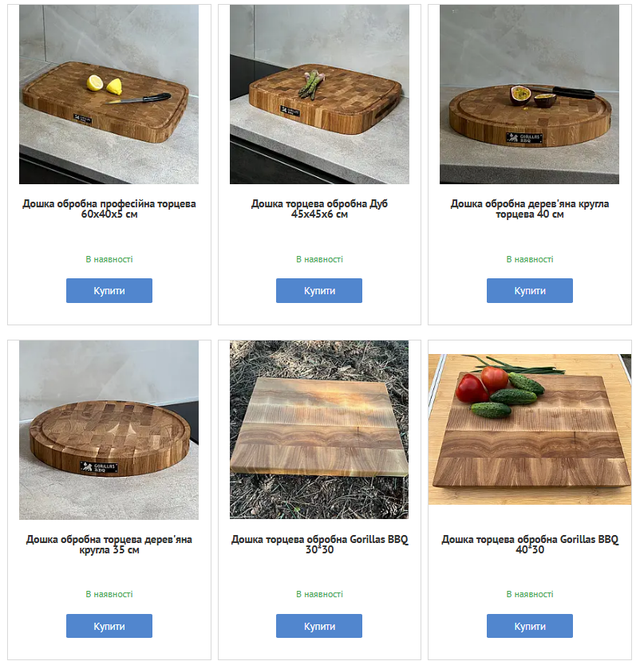Open the round 35 см board photo

[109, 430]
